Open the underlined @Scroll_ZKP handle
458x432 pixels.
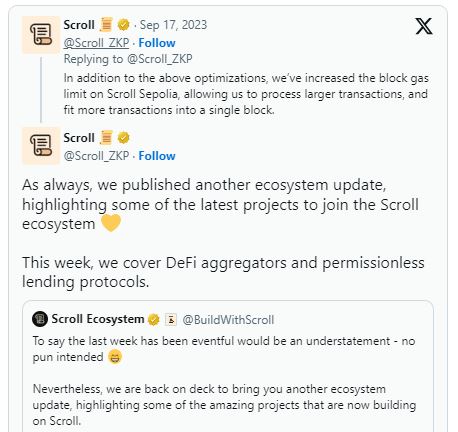point(96,43)
